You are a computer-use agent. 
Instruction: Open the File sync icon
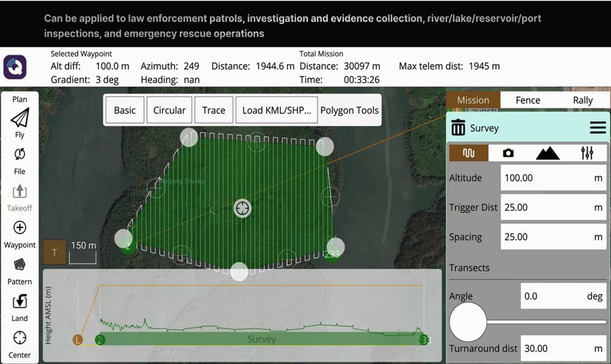20,155
